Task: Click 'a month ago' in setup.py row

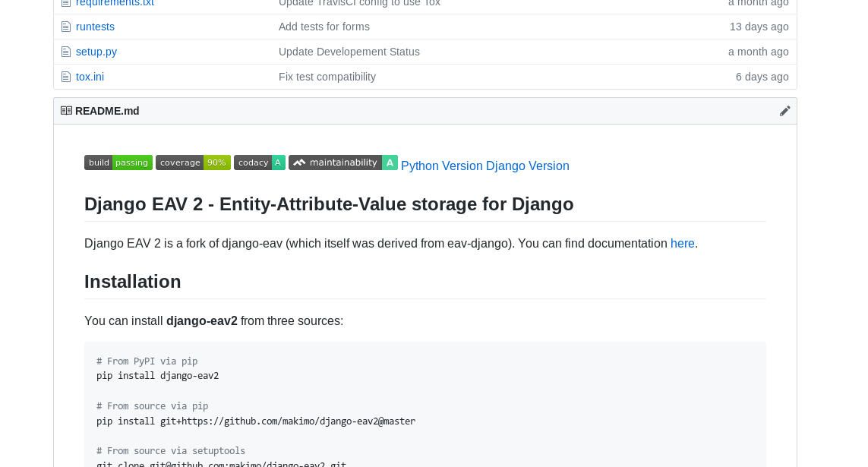Action: tap(759, 52)
